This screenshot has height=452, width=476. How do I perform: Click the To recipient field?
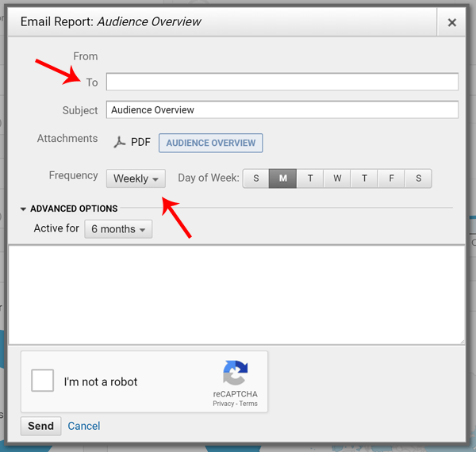282,82
